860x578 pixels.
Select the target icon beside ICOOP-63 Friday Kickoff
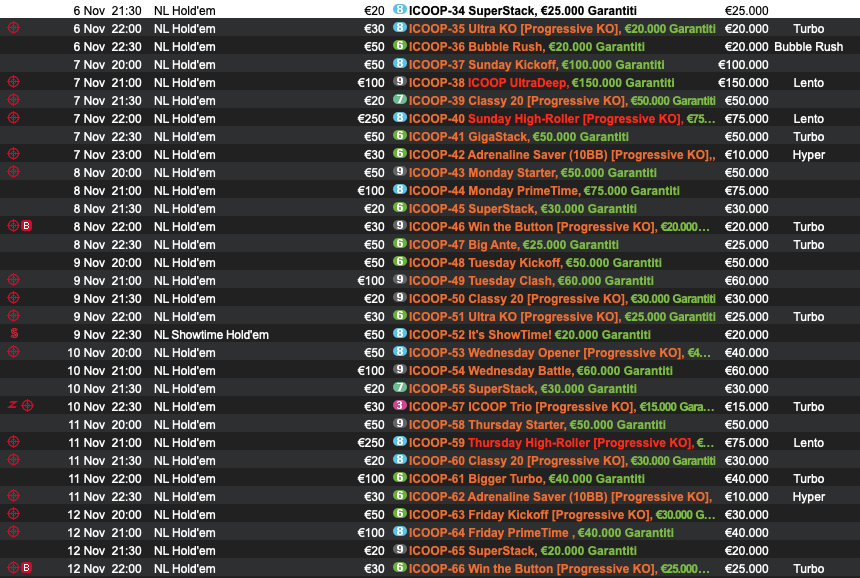pos(14,514)
